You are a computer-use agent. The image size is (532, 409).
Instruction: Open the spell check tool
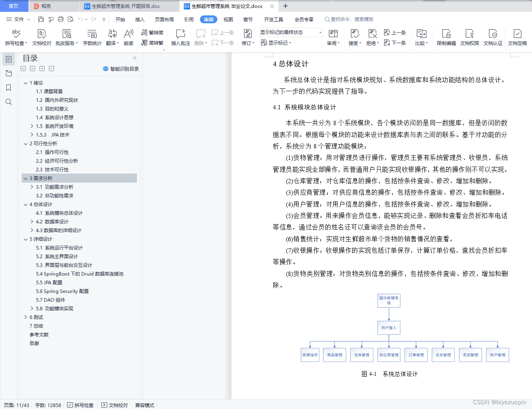pos(16,38)
